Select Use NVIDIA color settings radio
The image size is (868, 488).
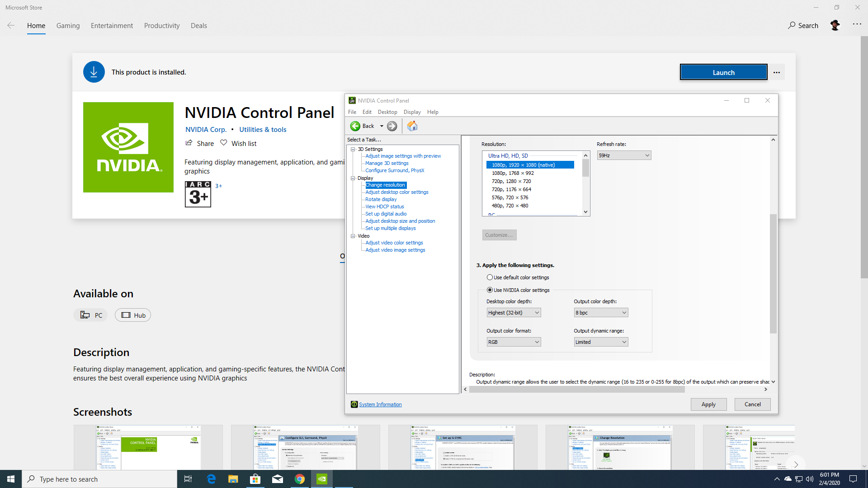490,290
